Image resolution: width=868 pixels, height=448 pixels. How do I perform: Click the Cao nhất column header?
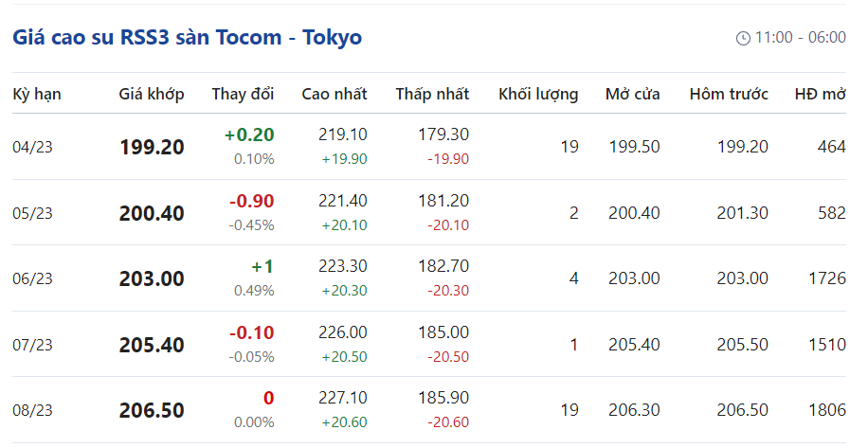coord(335,94)
